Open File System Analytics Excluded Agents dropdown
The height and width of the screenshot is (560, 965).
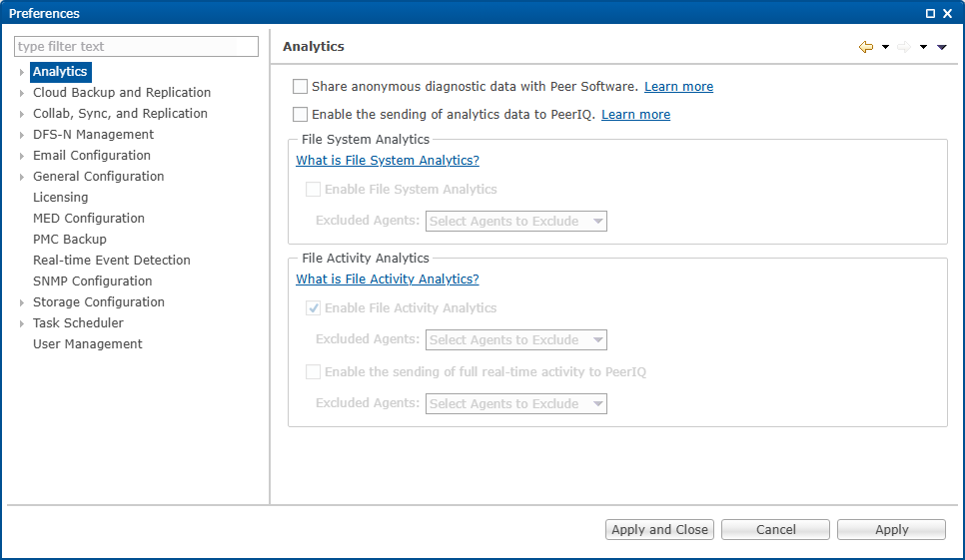(x=516, y=222)
